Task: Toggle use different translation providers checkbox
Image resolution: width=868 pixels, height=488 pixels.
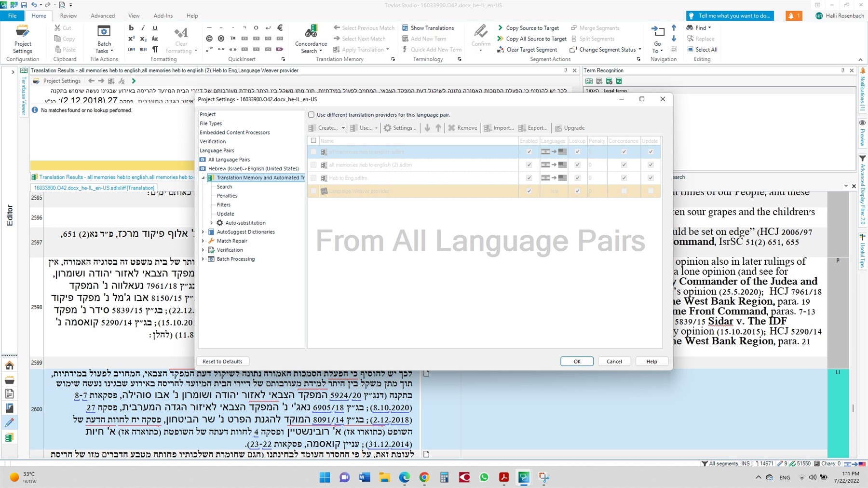Action: pyautogui.click(x=311, y=115)
